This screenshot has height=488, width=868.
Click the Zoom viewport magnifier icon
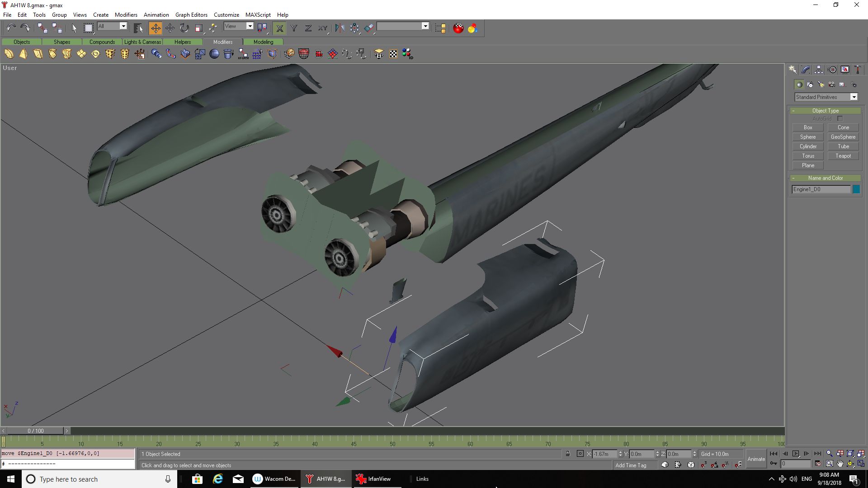[x=829, y=454]
